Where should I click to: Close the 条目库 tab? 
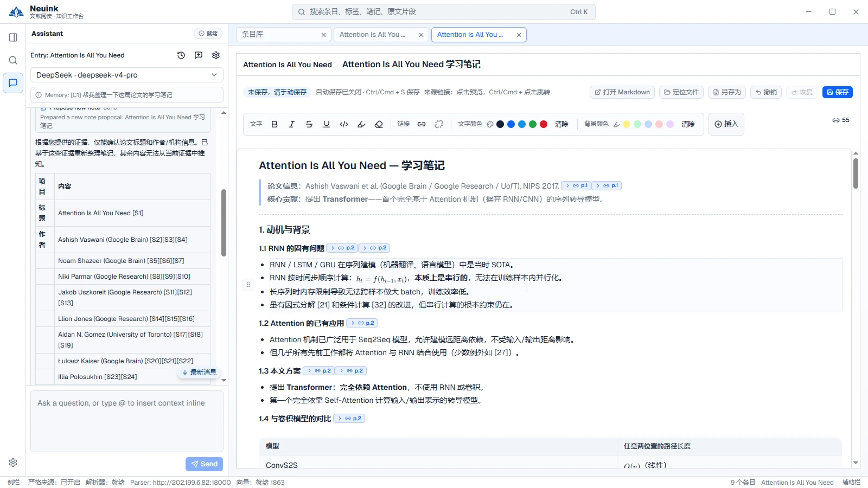[x=323, y=35]
